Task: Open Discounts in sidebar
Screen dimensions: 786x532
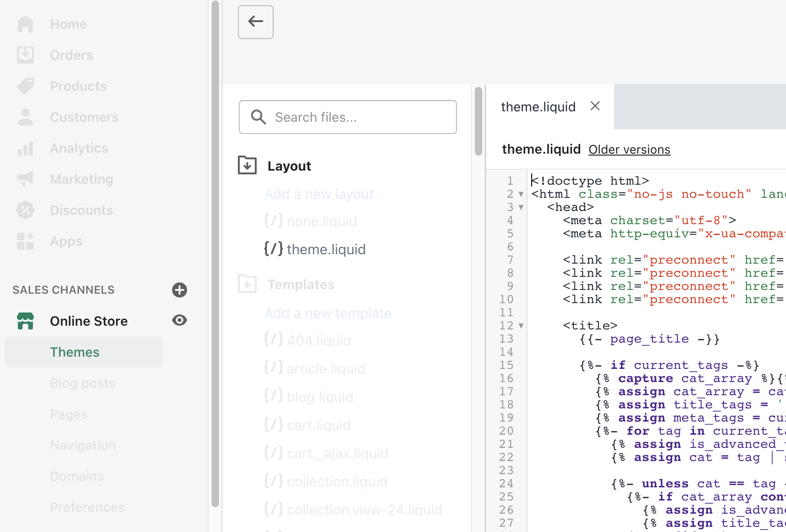Action: 81,210
